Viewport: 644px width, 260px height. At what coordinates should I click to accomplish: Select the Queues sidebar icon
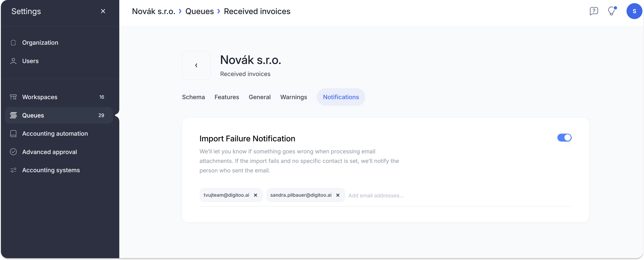[14, 115]
